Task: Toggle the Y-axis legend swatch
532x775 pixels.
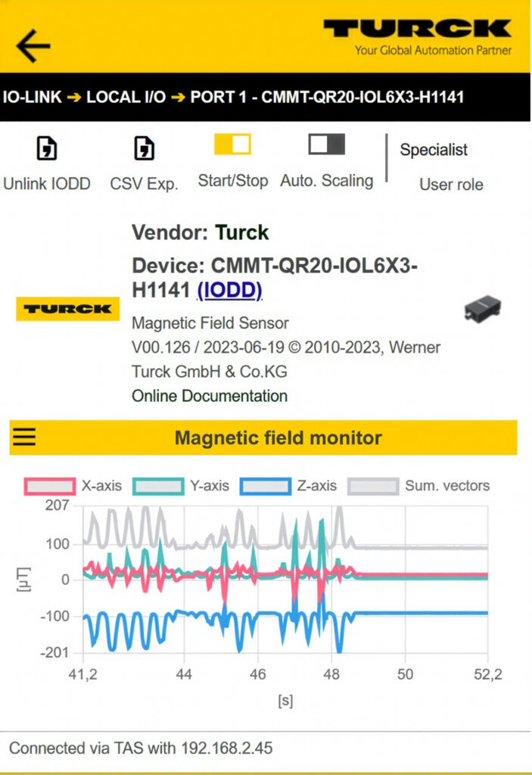Action: [158, 486]
